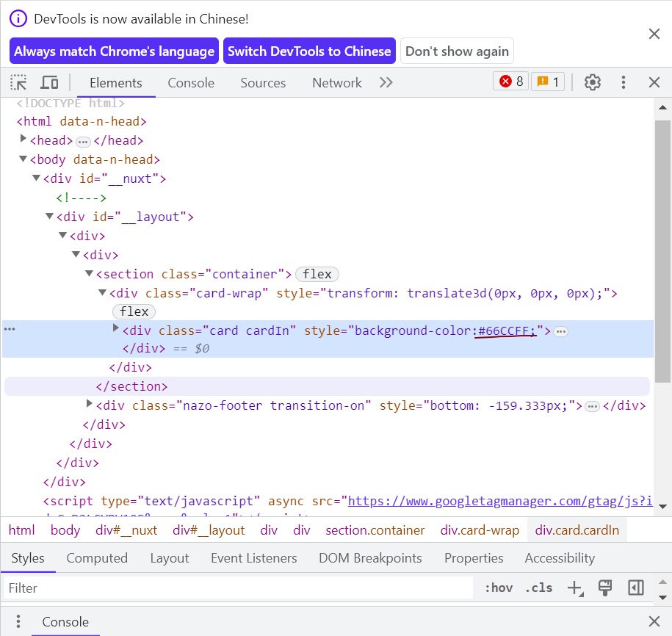
Task: Switch to the Elements tab
Action: coord(116,83)
